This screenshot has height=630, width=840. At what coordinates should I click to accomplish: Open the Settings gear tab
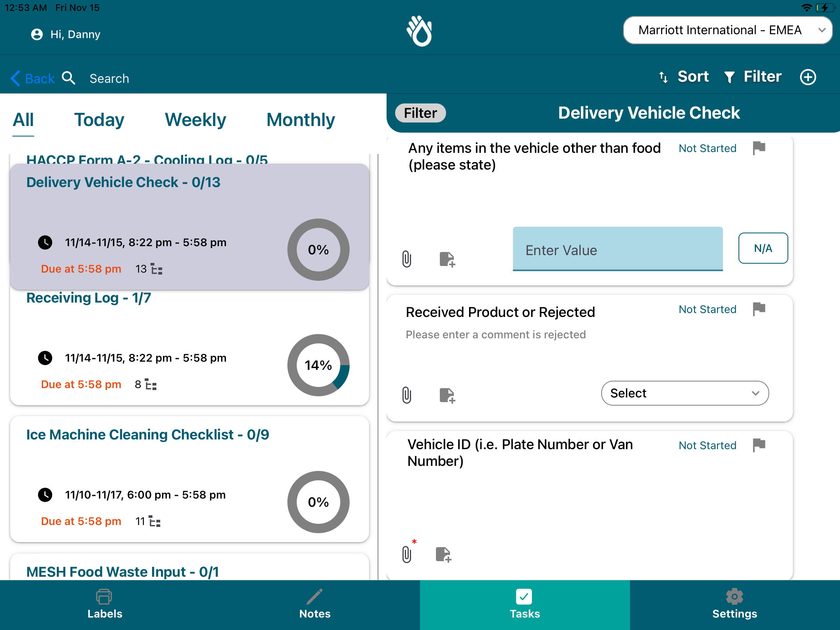click(x=734, y=604)
